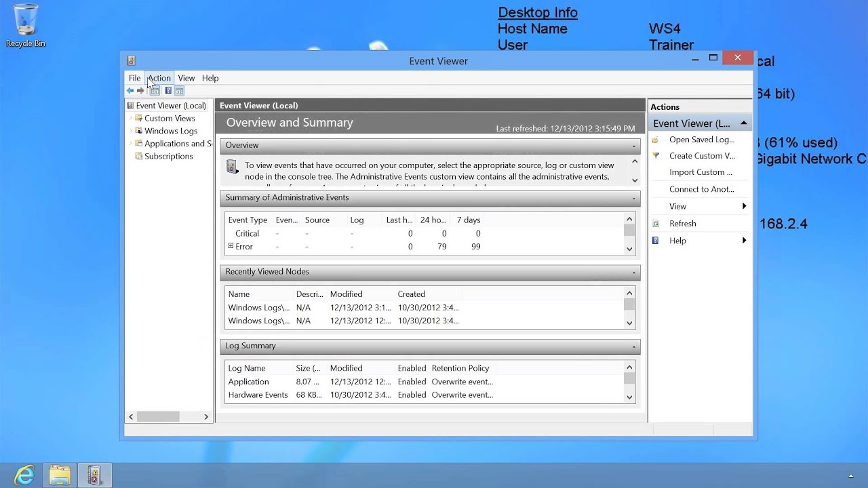Click the Create Custom View filter icon

pos(655,156)
